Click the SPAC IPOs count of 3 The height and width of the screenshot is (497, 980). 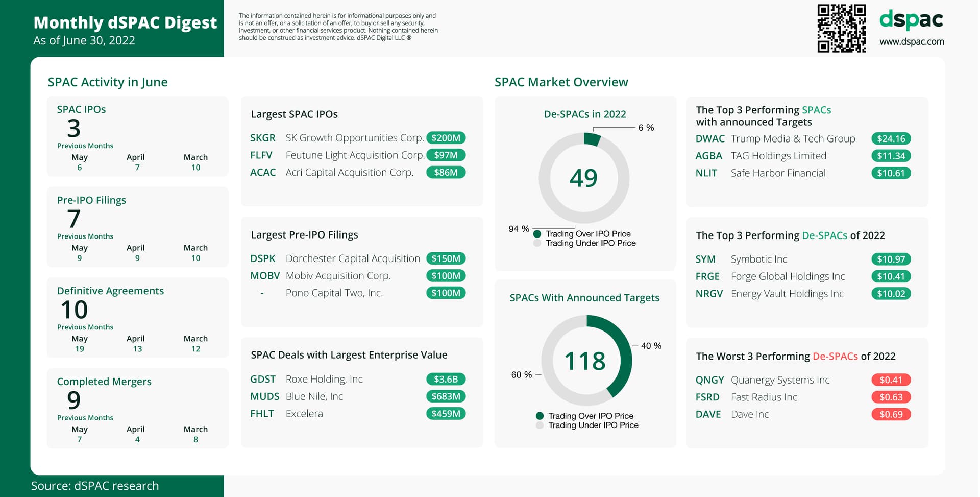tap(74, 128)
